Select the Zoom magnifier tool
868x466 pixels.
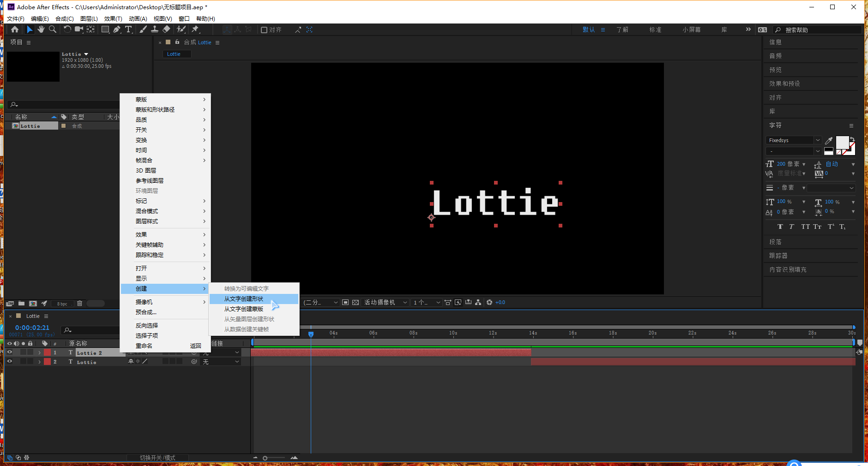[x=53, y=30]
